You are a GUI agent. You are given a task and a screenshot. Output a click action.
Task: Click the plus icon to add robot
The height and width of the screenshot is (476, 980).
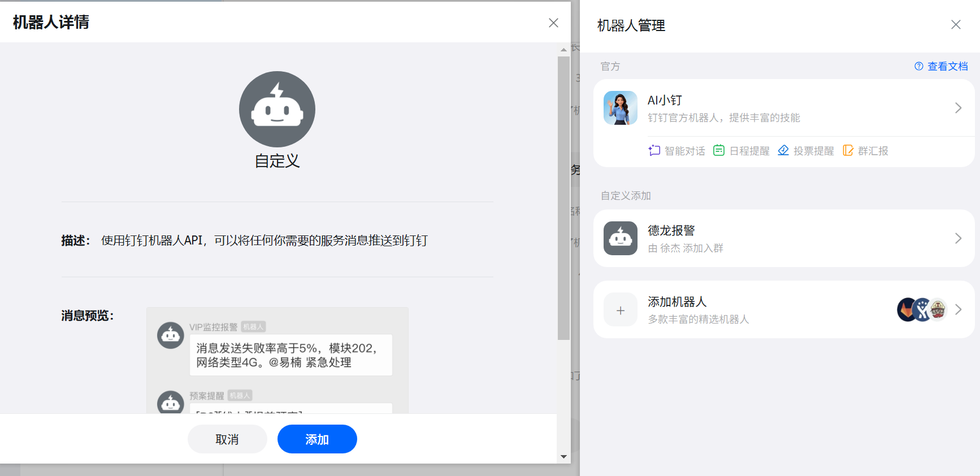click(x=621, y=310)
